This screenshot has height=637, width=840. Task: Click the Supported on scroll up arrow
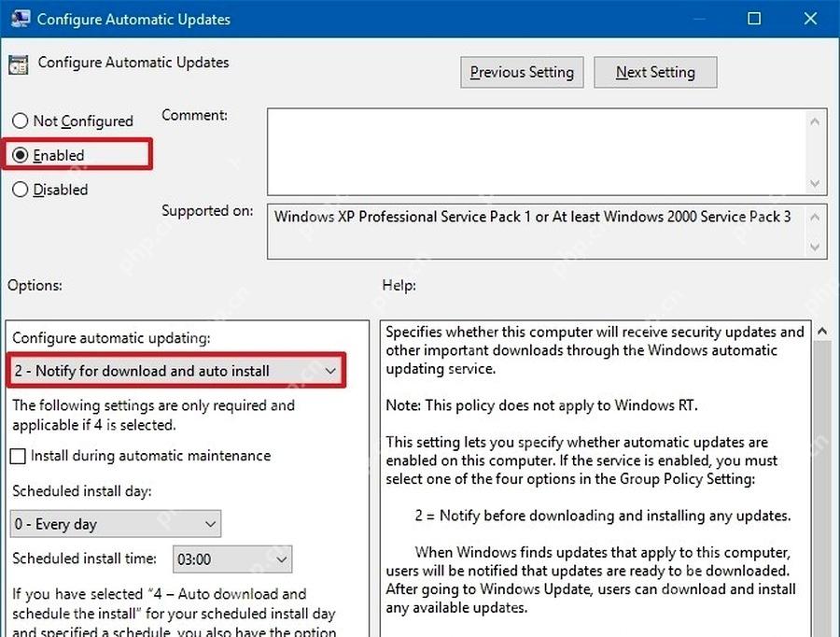[x=815, y=217]
